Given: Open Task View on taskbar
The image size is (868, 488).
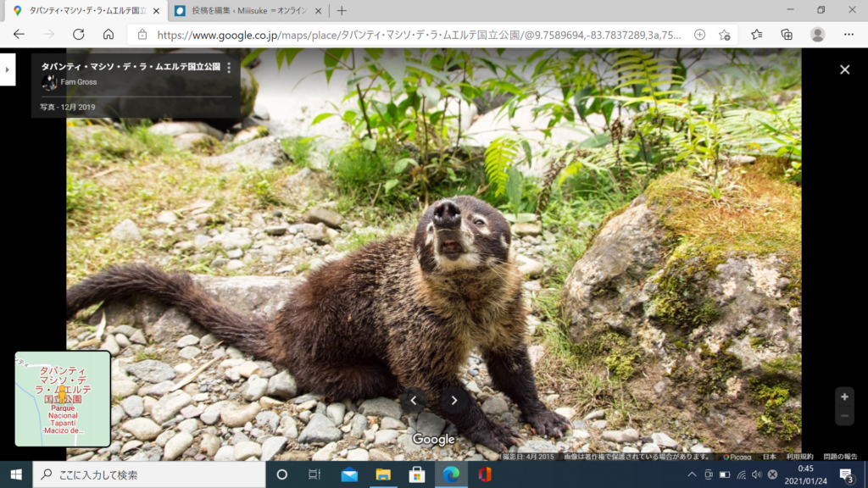Looking at the screenshot, I should tap(314, 474).
